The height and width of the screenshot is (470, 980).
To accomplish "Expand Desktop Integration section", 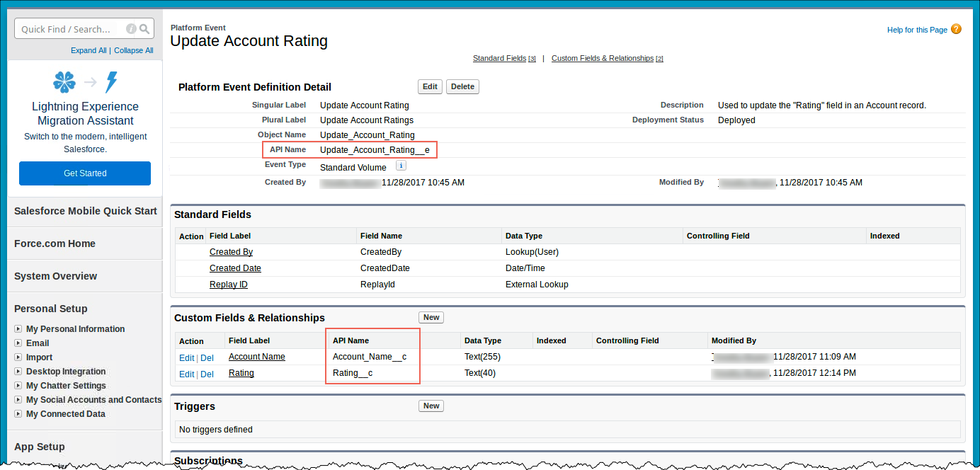I will pos(18,372).
